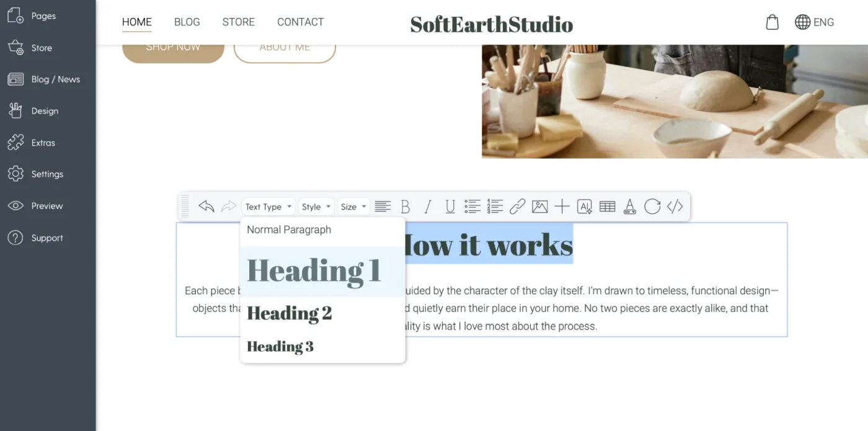Viewport: 868px width, 431px height.
Task: Open the HTML code view
Action: 675,206
